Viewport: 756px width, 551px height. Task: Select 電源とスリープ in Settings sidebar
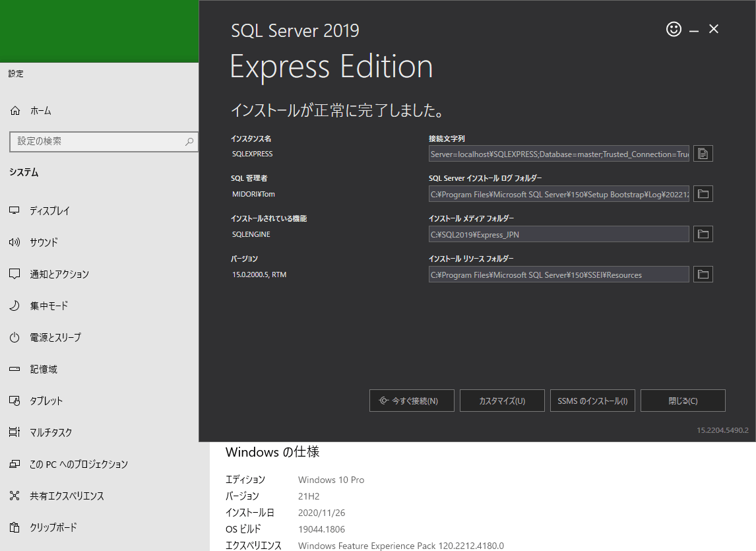(55, 338)
